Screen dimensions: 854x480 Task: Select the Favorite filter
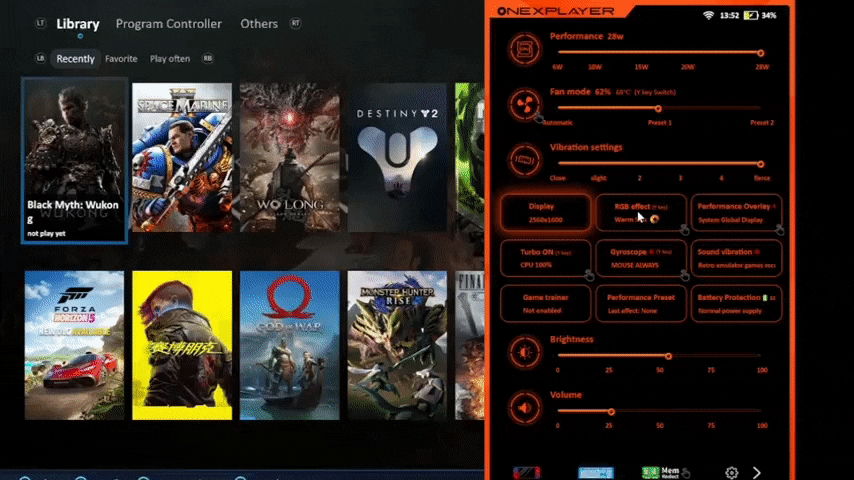121,59
